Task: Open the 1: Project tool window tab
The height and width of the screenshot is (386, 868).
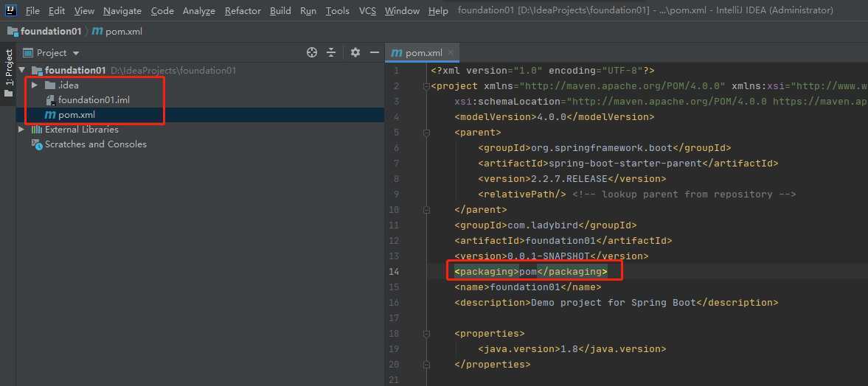Action: (x=8, y=73)
